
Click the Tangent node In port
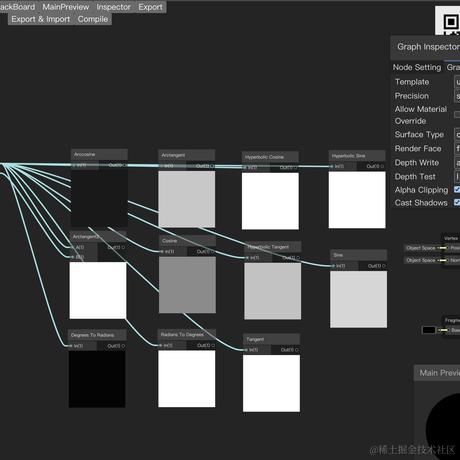[x=246, y=350]
